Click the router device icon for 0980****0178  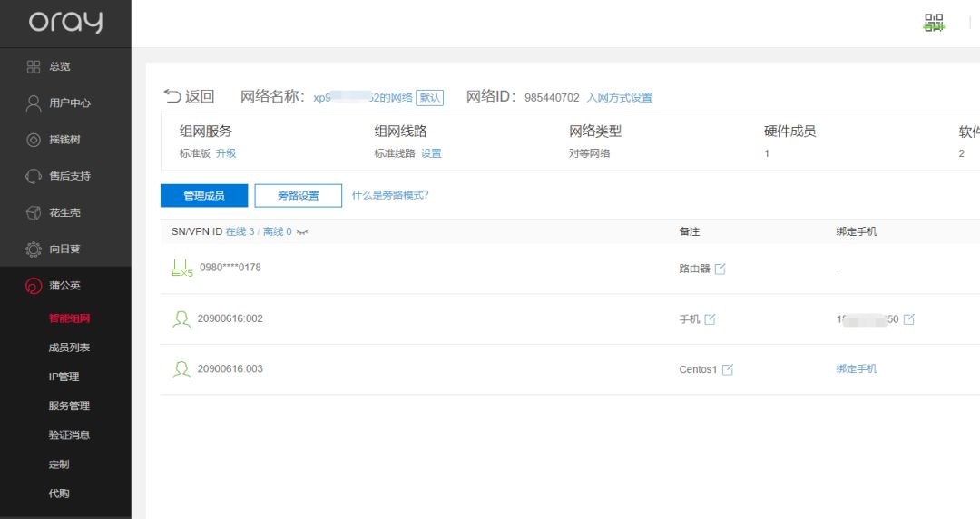[181, 268]
